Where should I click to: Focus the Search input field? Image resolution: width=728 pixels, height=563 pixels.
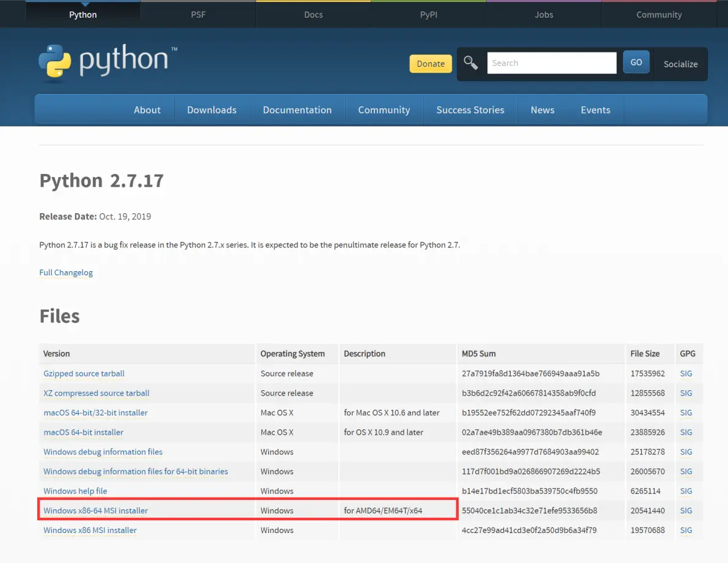tap(551, 63)
